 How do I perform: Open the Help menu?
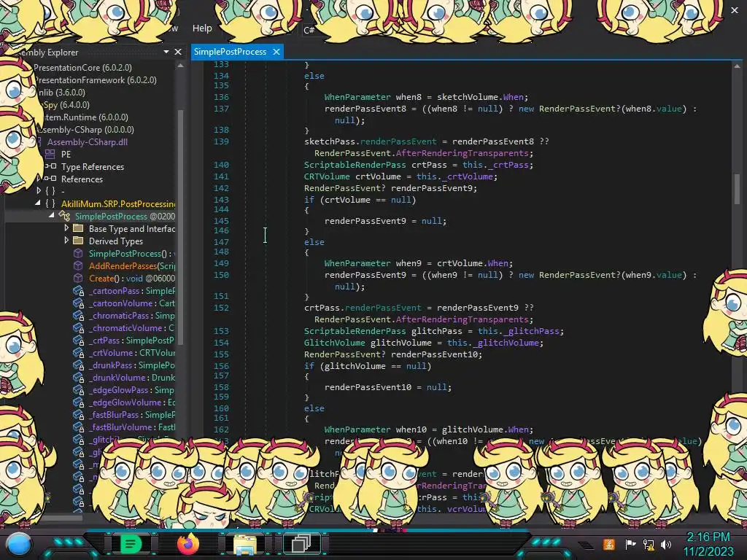point(202,28)
